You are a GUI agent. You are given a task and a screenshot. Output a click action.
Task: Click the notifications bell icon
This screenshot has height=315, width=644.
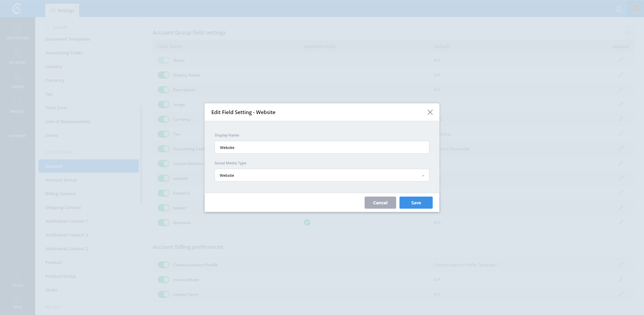click(619, 9)
